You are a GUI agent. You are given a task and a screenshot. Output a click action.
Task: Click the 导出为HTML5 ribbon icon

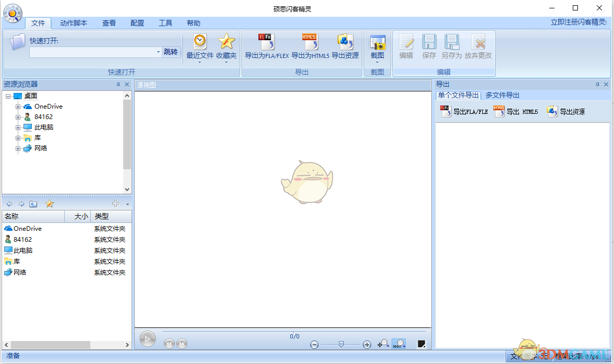pyautogui.click(x=310, y=42)
